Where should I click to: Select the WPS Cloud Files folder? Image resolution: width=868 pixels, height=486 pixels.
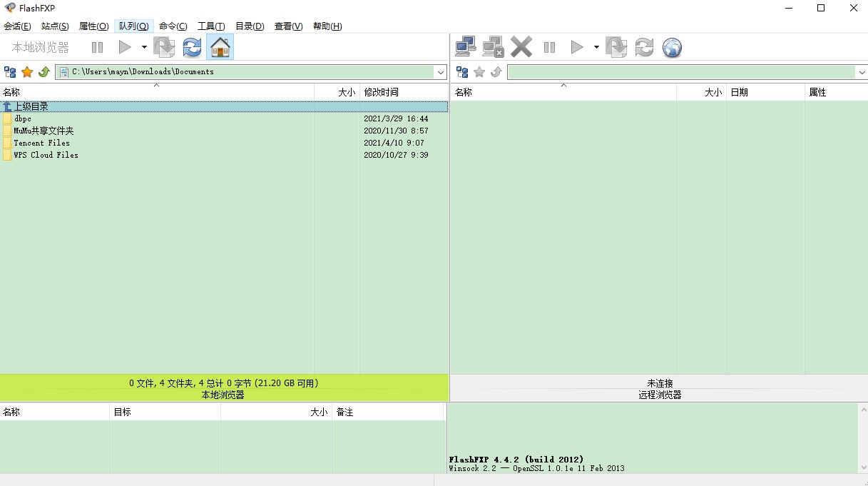pos(46,155)
